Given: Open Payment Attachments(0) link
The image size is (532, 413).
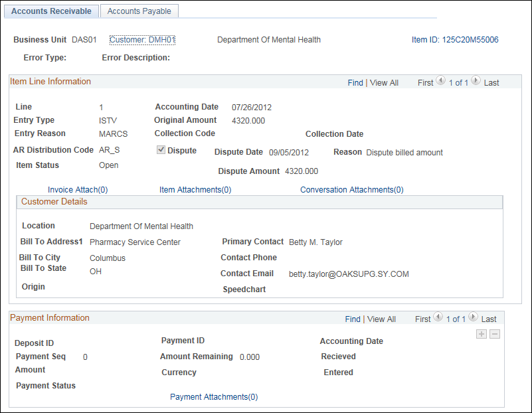Looking at the screenshot, I should 214,396.
